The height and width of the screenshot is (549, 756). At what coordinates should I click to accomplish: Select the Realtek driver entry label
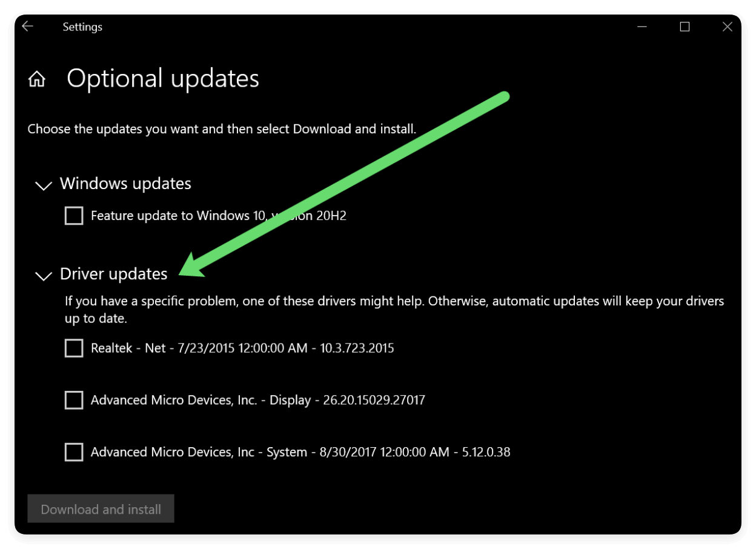pyautogui.click(x=242, y=348)
